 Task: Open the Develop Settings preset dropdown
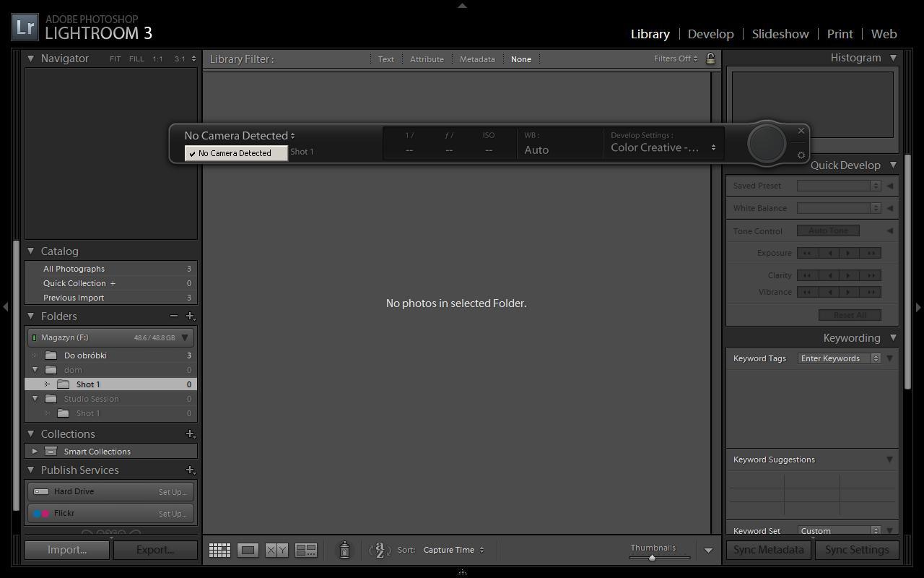coord(663,147)
